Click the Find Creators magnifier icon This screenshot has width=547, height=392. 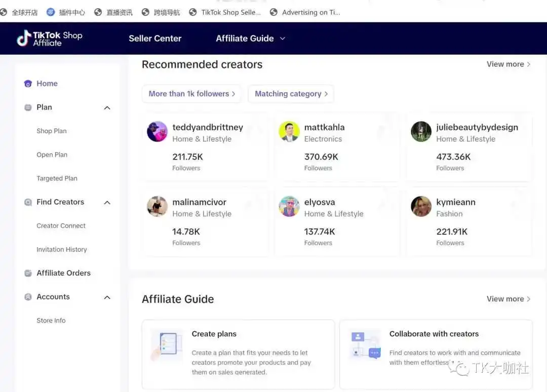[28, 202]
